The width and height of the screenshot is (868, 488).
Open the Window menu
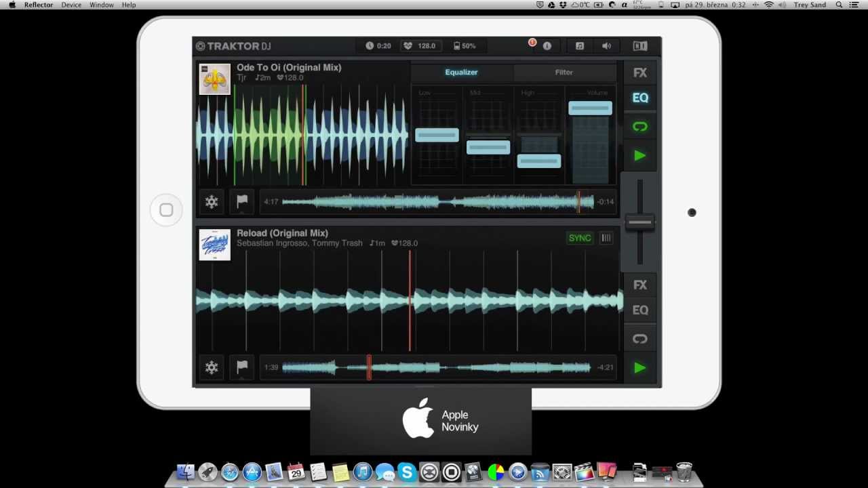tap(102, 5)
